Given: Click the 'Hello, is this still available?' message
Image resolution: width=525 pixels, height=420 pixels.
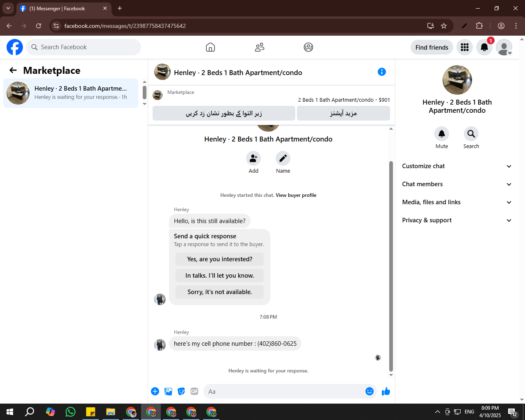Looking at the screenshot, I should [210, 221].
